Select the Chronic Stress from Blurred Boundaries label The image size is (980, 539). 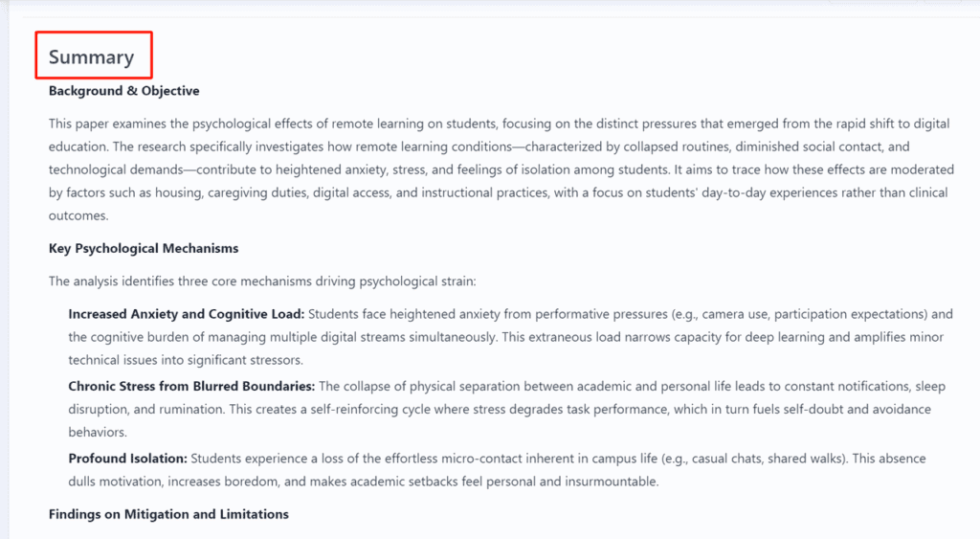point(191,386)
